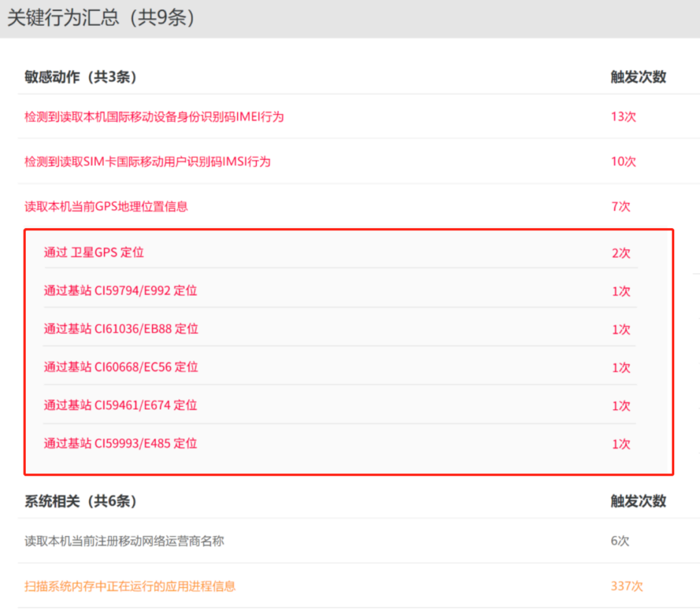This screenshot has height=613, width=700.
Task: Click the 7次 count for GPS location
Action: (x=620, y=207)
